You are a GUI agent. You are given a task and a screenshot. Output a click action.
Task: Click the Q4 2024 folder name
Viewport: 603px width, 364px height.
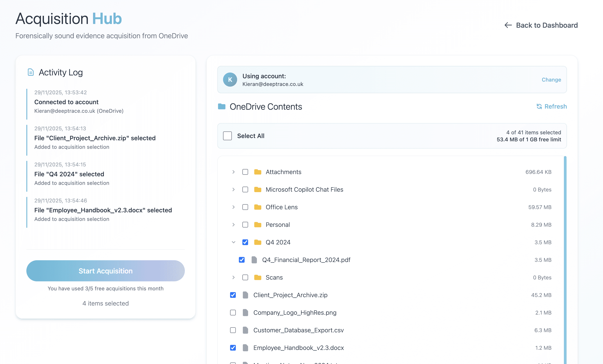[x=278, y=242]
